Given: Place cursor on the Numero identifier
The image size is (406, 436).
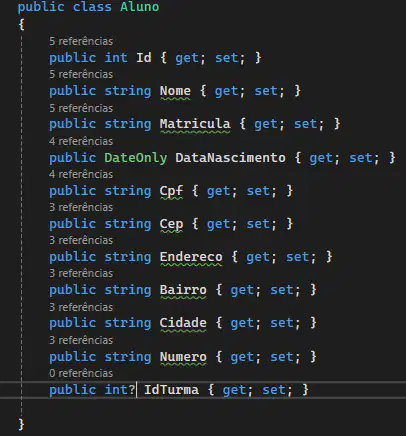Looking at the screenshot, I should coord(183,357).
